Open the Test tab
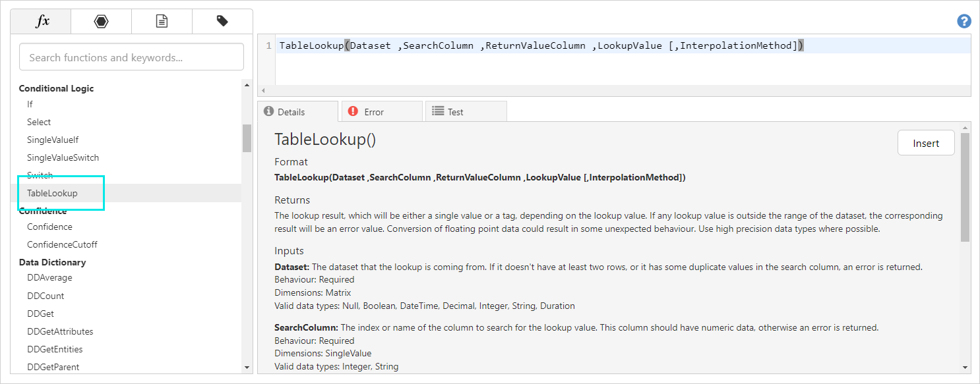This screenshot has width=980, height=384. 465,112
